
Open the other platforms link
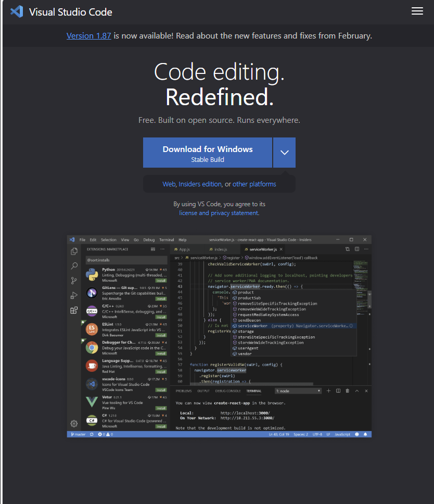pos(254,184)
